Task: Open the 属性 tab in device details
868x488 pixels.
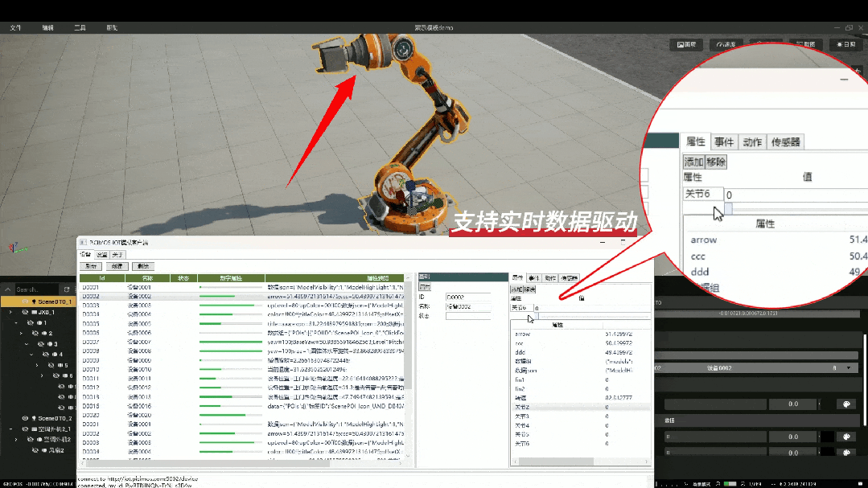Action: tap(517, 277)
